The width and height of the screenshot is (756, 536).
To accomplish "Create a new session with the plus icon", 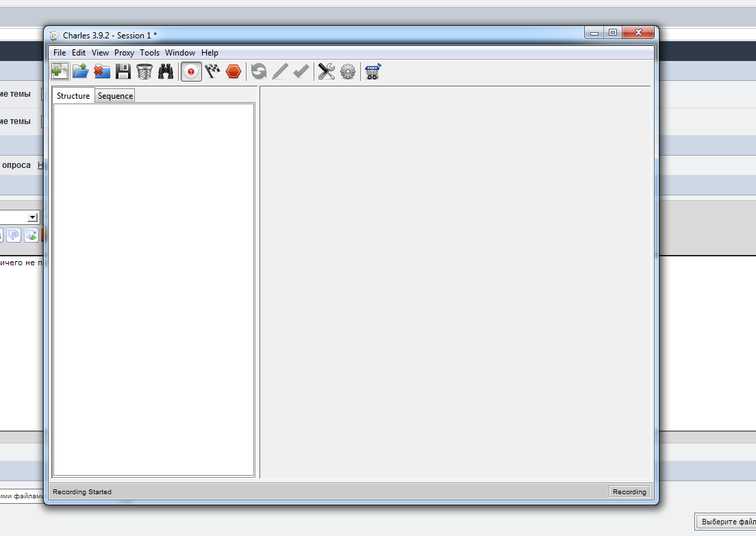I will [60, 71].
